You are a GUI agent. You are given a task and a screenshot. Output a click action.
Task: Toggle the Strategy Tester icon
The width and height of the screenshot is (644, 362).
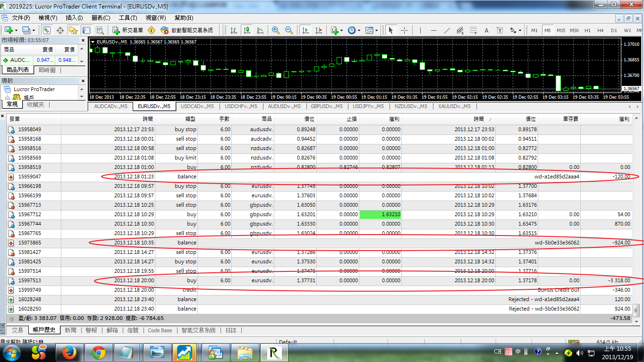[99, 30]
